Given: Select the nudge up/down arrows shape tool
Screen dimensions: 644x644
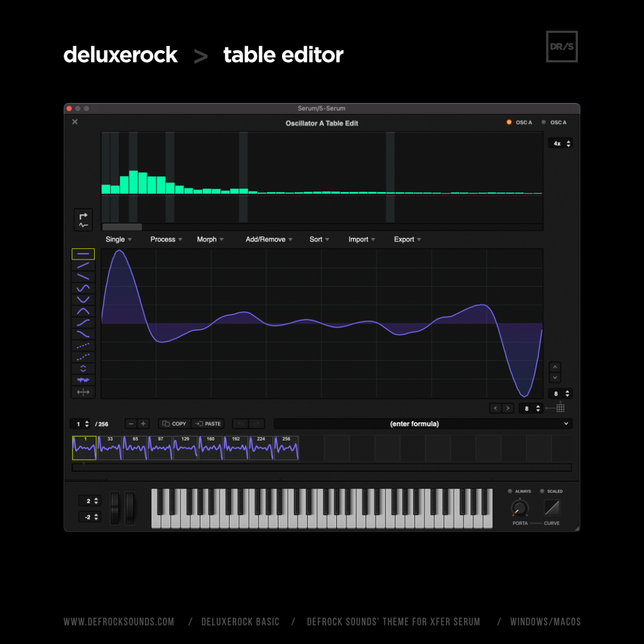Looking at the screenshot, I should tap(83, 369).
